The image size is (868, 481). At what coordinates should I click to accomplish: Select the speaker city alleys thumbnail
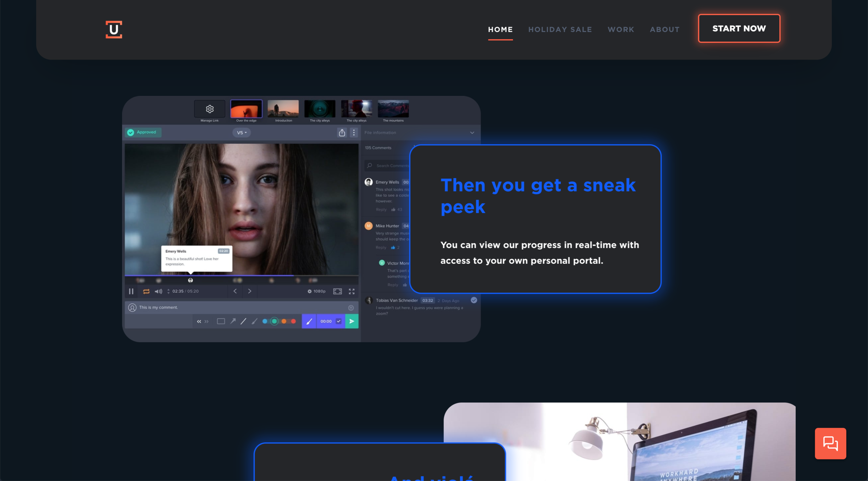pos(320,109)
